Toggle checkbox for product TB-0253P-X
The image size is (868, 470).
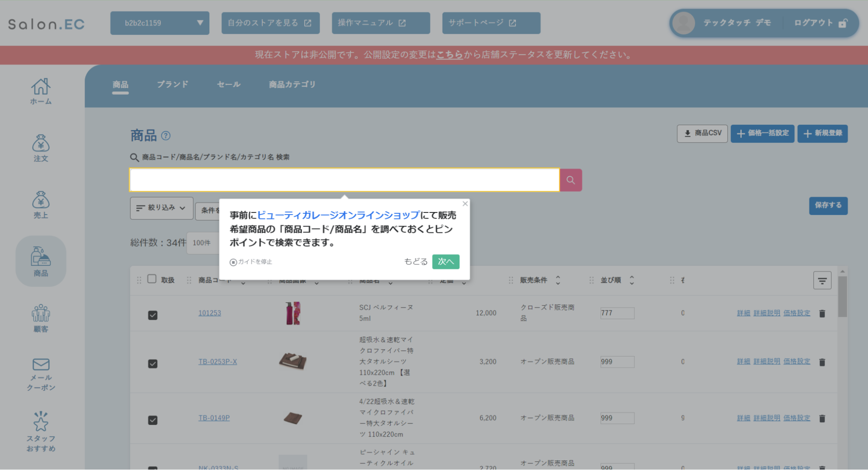[x=152, y=364]
